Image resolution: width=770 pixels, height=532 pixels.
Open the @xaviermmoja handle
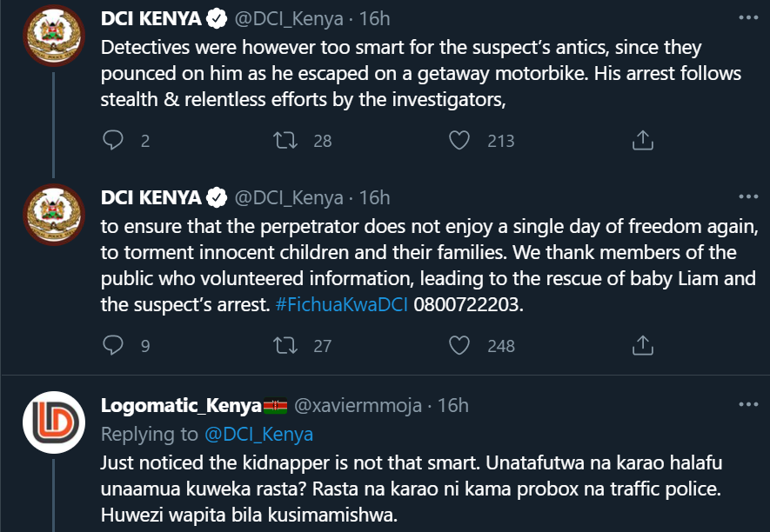[x=358, y=406]
